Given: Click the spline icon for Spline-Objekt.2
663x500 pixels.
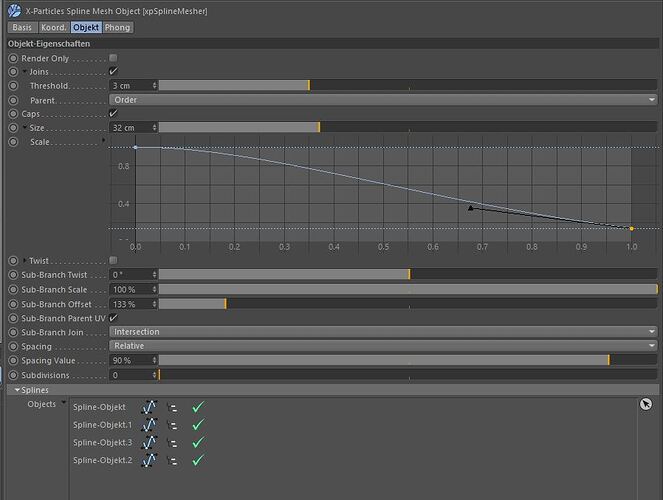Looking at the screenshot, I should coord(149,460).
